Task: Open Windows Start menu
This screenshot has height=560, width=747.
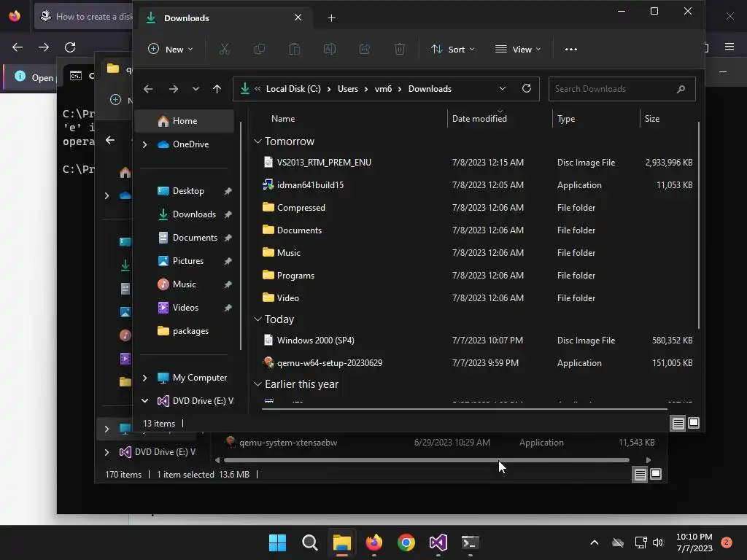Action: [277, 542]
